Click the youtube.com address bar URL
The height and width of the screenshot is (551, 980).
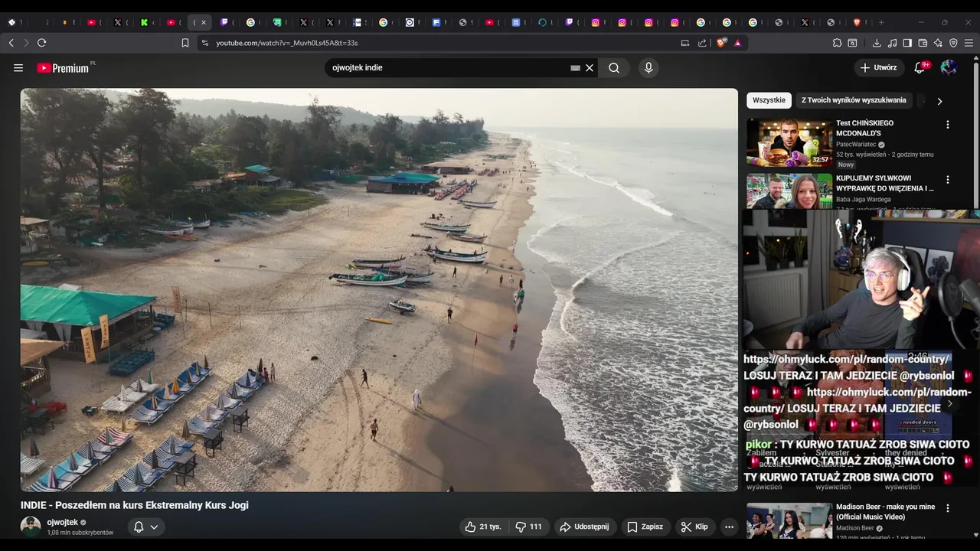click(286, 43)
